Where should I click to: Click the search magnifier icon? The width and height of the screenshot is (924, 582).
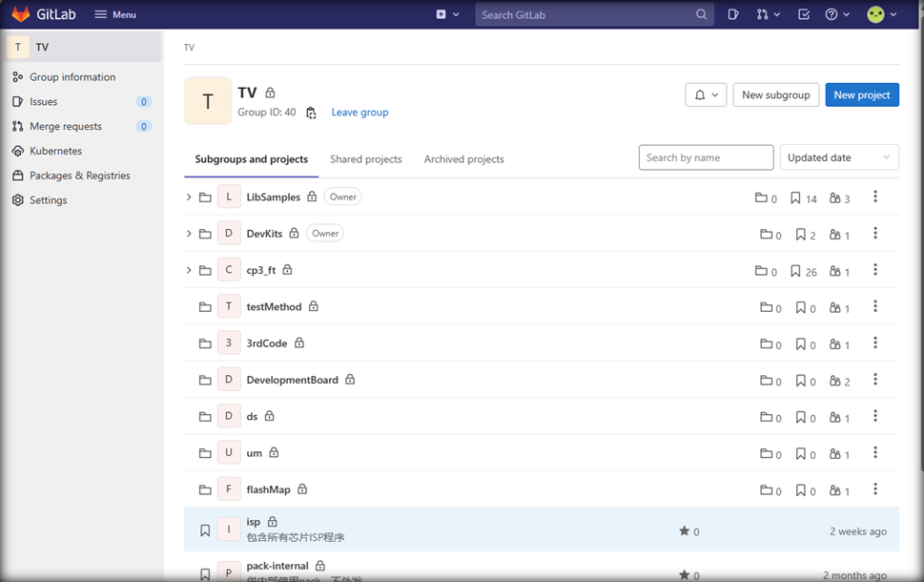click(702, 14)
